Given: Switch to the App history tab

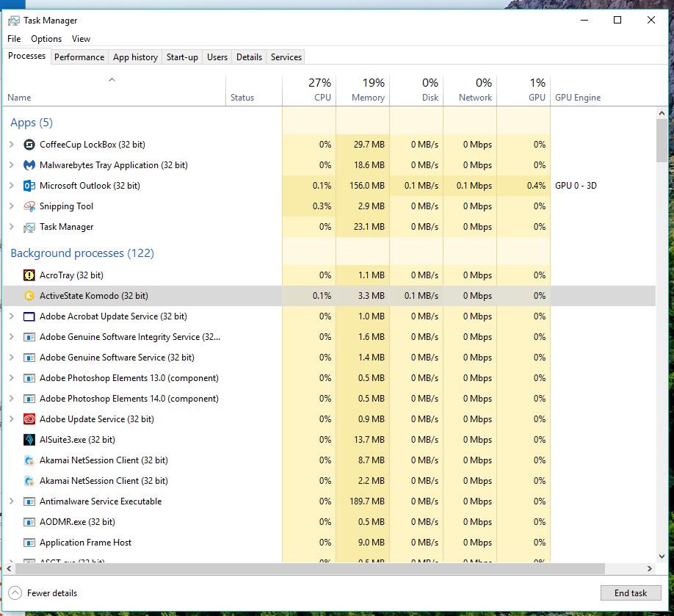Looking at the screenshot, I should (135, 57).
